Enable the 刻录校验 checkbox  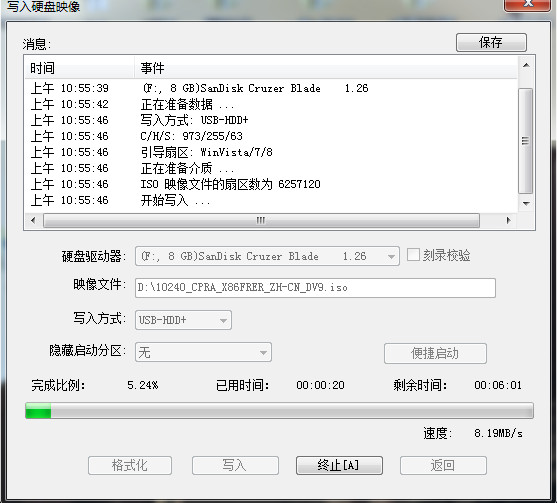413,255
